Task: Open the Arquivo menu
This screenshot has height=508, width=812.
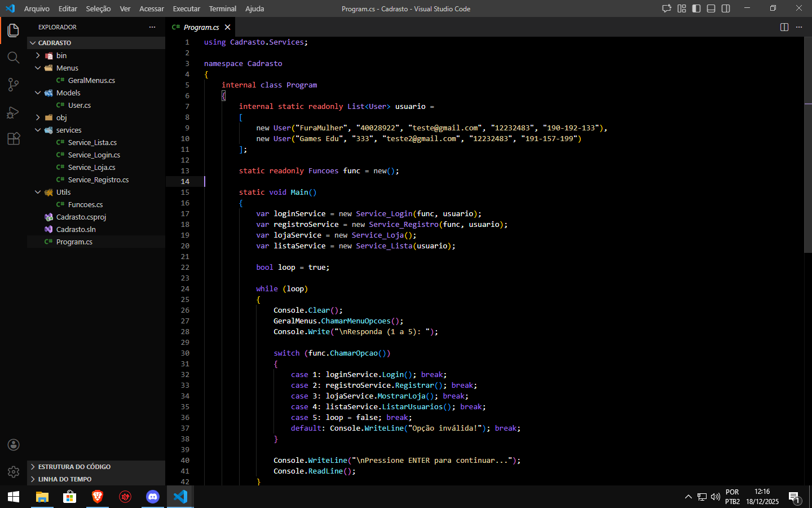Action: click(37, 8)
